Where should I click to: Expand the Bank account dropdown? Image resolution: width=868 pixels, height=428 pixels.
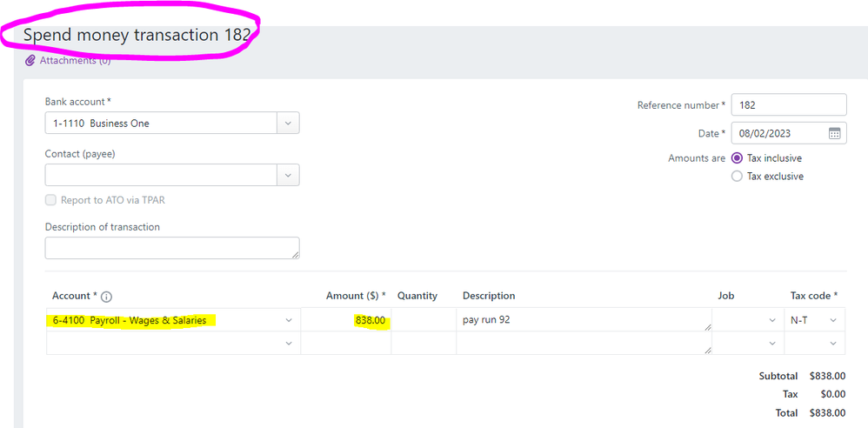pos(288,124)
